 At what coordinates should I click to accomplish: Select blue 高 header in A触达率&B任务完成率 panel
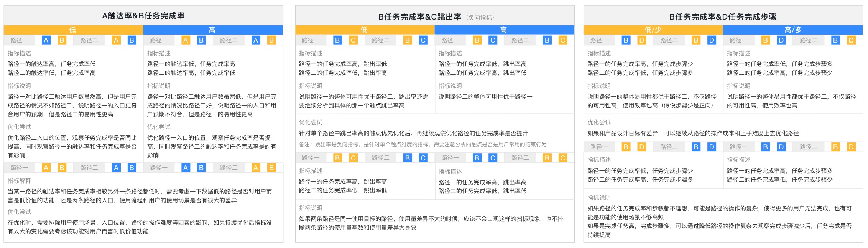[213, 30]
